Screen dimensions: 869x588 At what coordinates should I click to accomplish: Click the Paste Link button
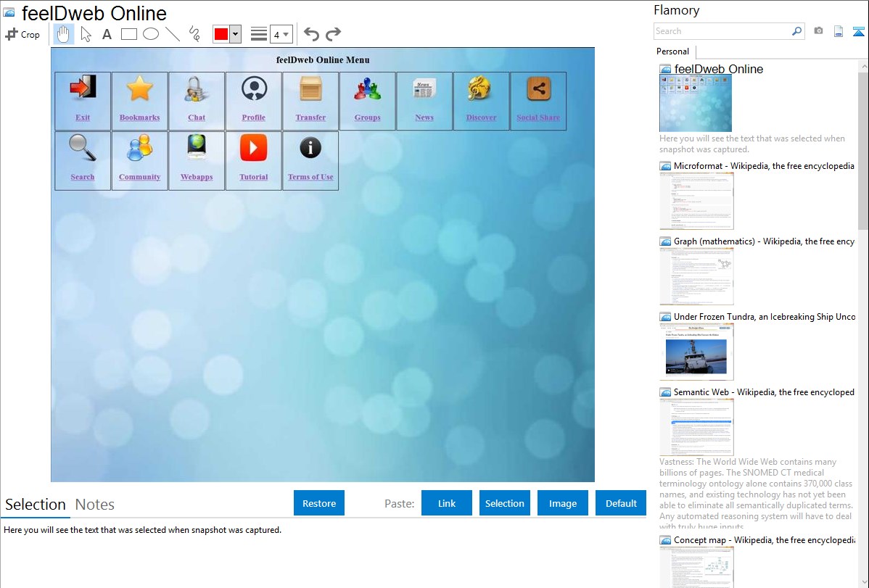(x=447, y=503)
